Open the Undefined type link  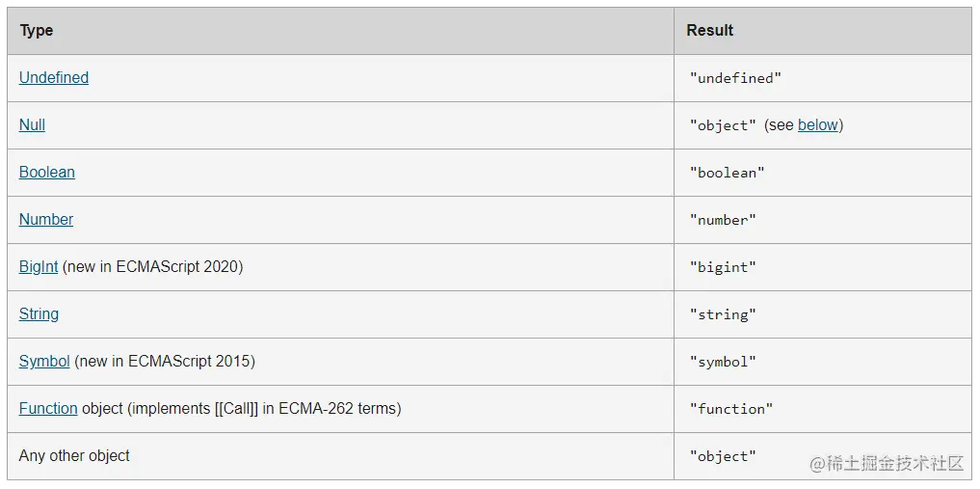(x=54, y=77)
